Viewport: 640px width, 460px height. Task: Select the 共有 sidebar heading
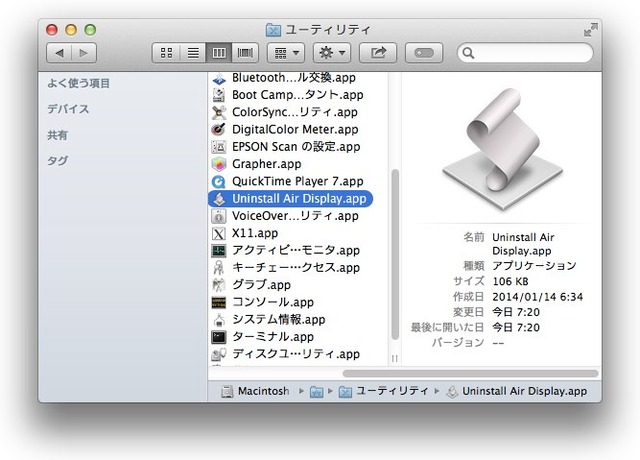click(58, 135)
